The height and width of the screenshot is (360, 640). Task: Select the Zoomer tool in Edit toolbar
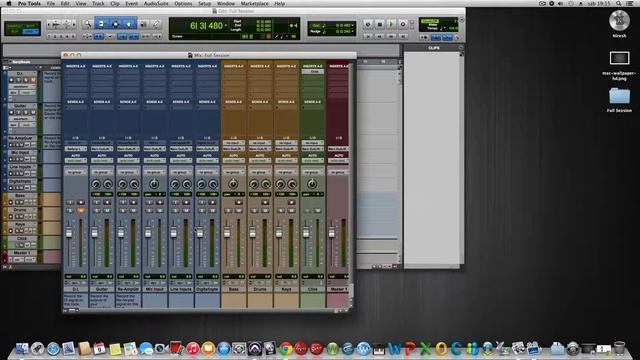87,24
